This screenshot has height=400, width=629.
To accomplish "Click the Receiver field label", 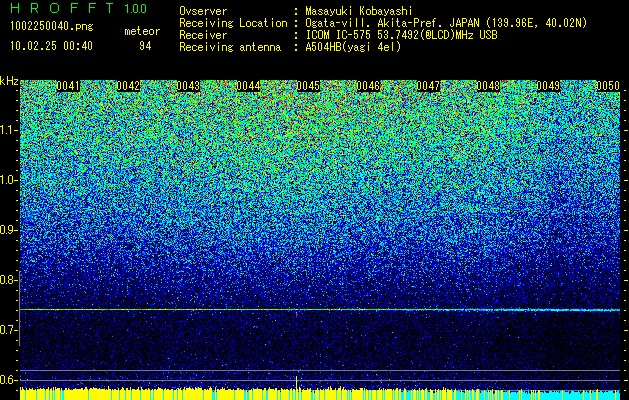I will point(203,35).
